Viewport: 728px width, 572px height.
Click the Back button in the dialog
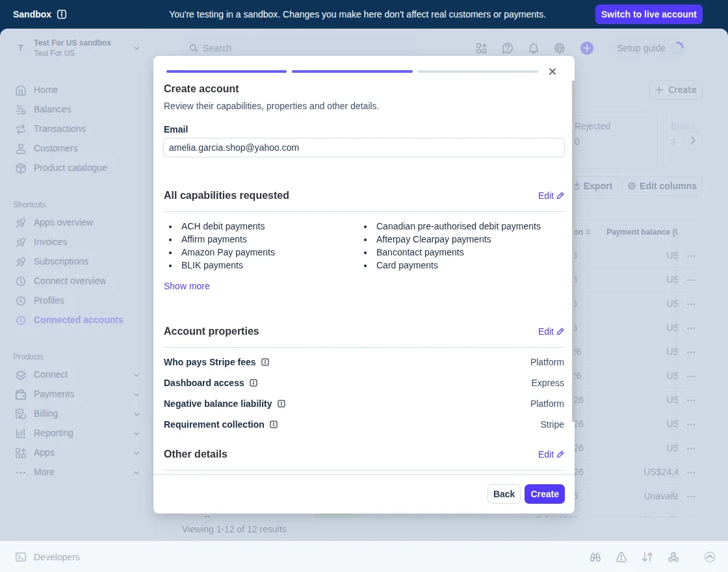pos(504,494)
